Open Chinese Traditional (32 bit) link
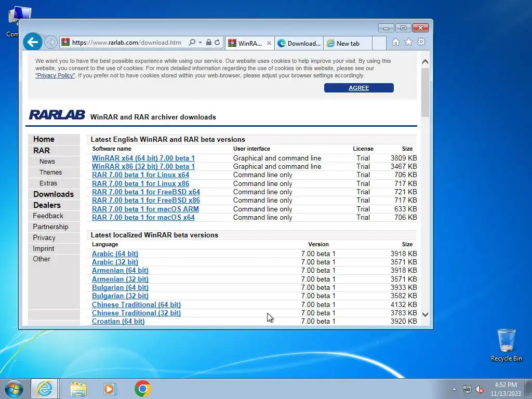 tap(136, 313)
